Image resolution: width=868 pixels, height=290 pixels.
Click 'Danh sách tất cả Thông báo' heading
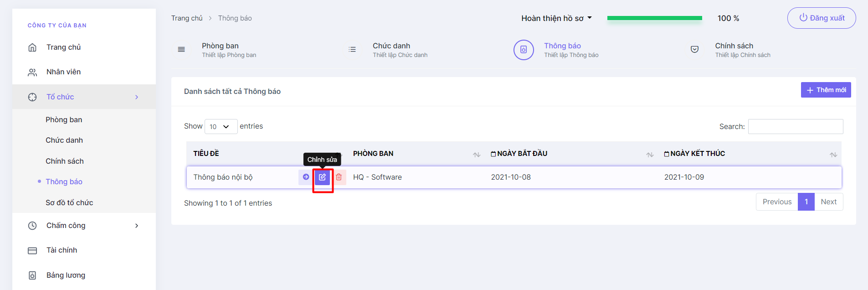click(x=232, y=91)
